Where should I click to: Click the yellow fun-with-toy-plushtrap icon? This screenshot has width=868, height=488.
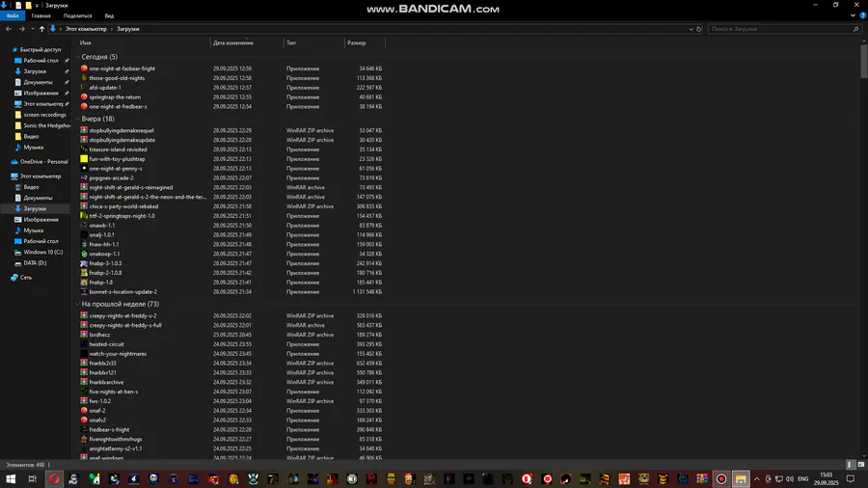pyautogui.click(x=84, y=159)
